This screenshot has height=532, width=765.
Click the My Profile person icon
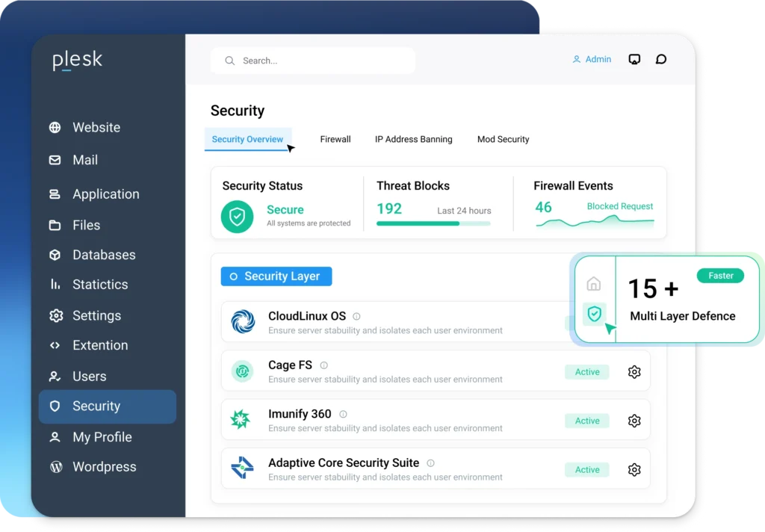point(55,437)
